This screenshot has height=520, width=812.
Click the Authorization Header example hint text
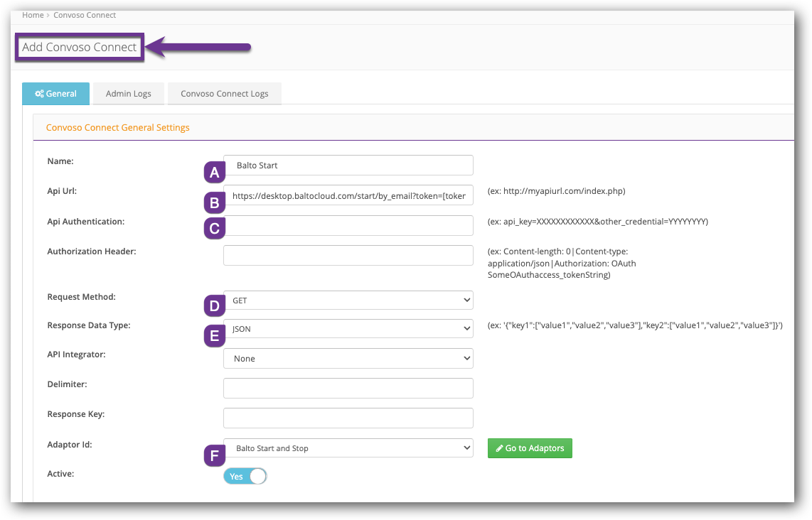pyautogui.click(x=562, y=264)
